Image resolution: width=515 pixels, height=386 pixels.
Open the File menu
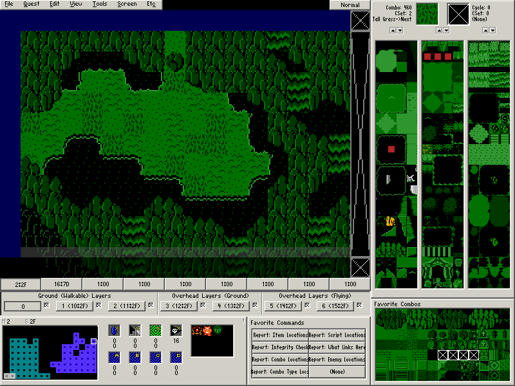(9, 4)
